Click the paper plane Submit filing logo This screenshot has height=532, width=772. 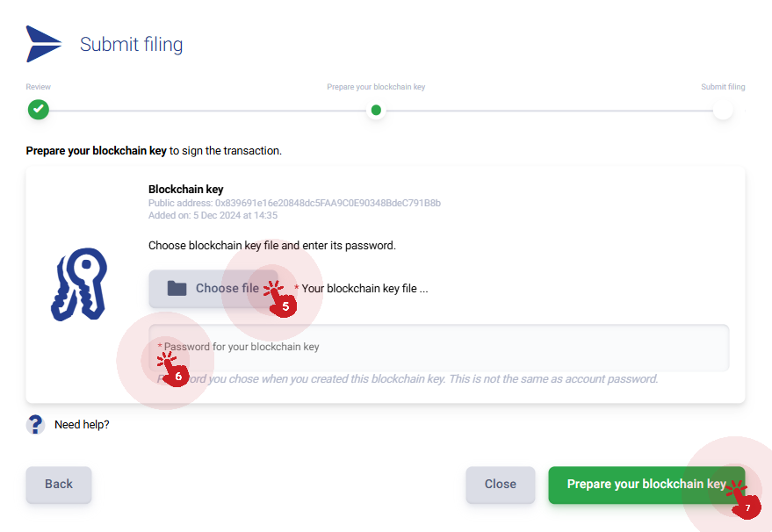[x=44, y=44]
